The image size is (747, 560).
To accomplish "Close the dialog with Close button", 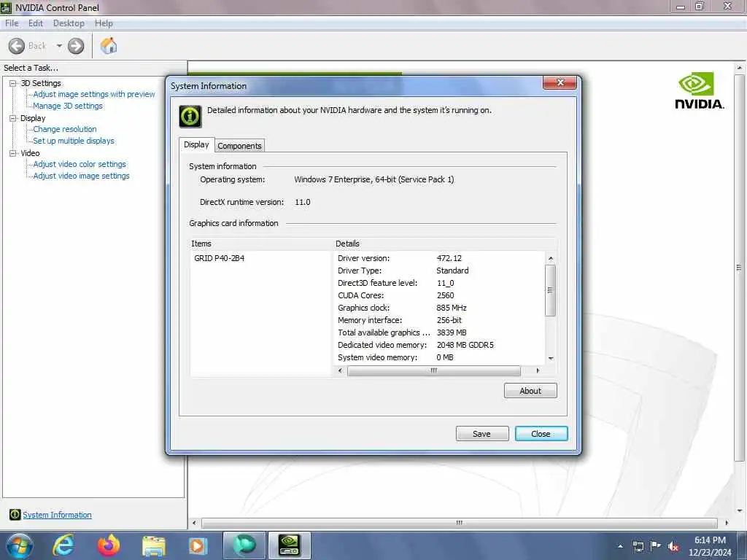I will 541,434.
